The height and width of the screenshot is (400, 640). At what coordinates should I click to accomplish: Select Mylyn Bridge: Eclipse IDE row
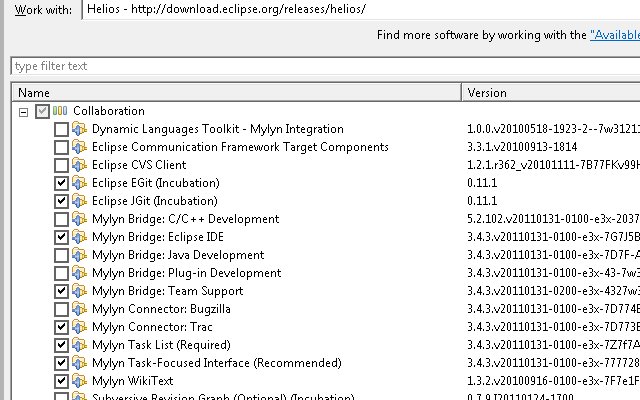[x=158, y=237]
